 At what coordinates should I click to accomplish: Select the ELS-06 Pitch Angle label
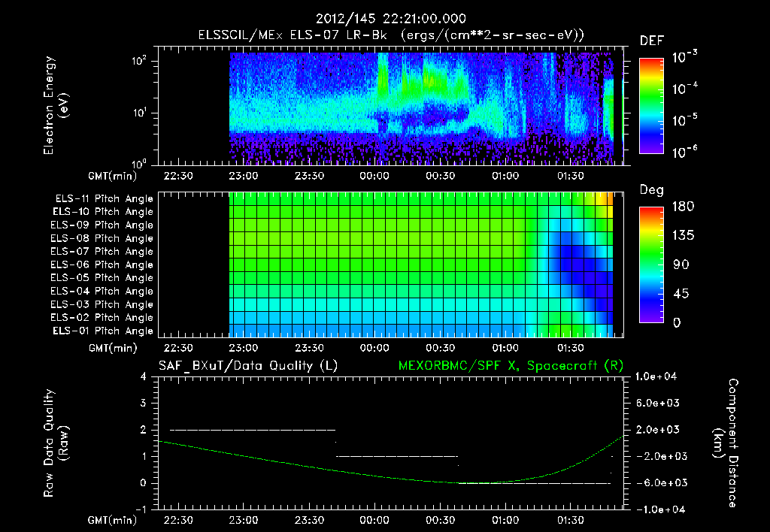102,265
